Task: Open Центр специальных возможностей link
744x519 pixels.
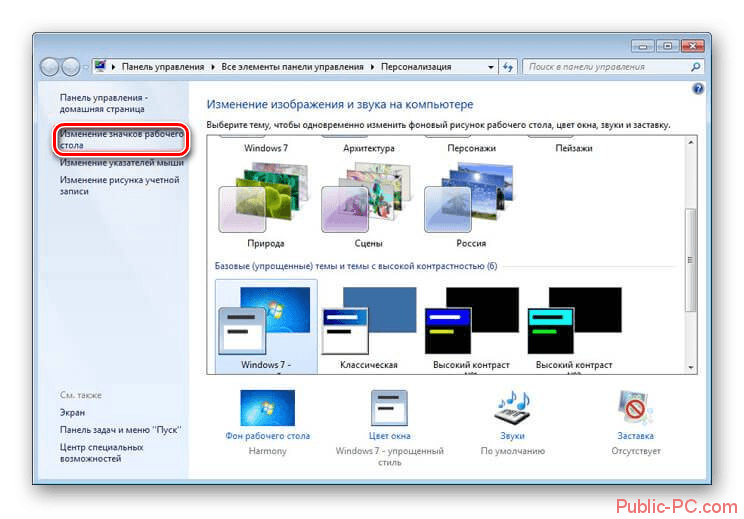Action: pyautogui.click(x=101, y=453)
